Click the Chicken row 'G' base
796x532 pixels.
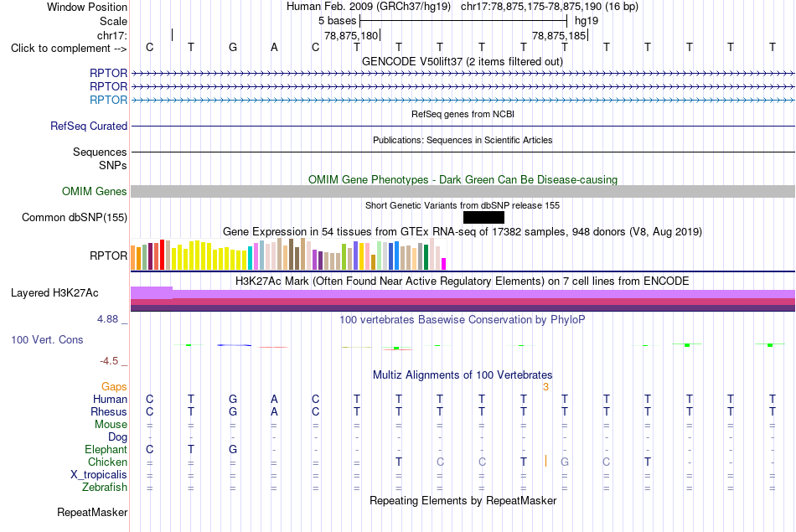(x=565, y=462)
